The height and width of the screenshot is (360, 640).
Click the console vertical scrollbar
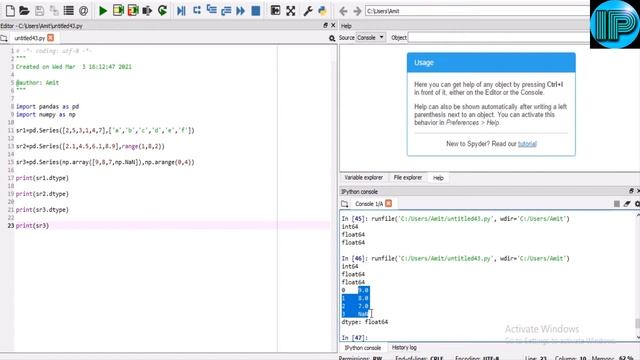(x=638, y=323)
